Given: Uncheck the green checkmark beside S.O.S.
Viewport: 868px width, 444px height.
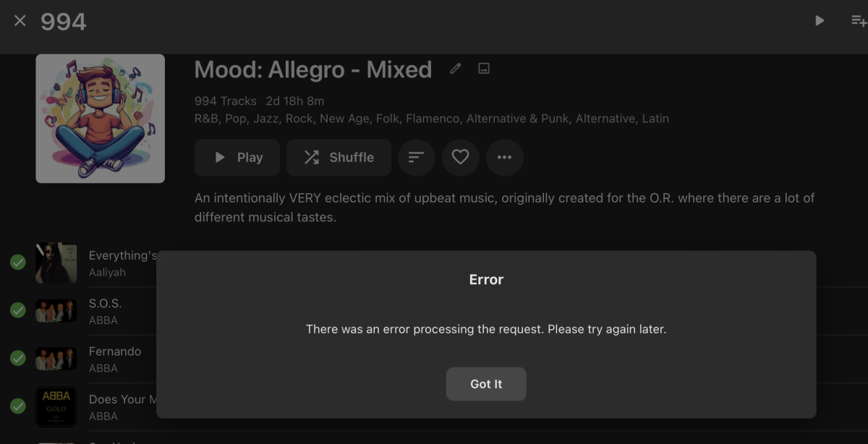Looking at the screenshot, I should click(x=17, y=310).
